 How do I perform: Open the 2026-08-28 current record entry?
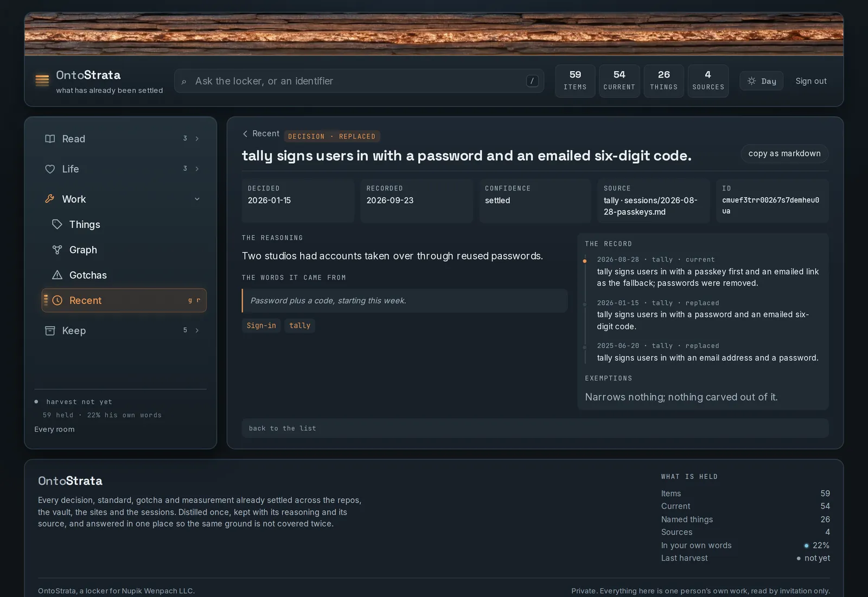(x=709, y=271)
